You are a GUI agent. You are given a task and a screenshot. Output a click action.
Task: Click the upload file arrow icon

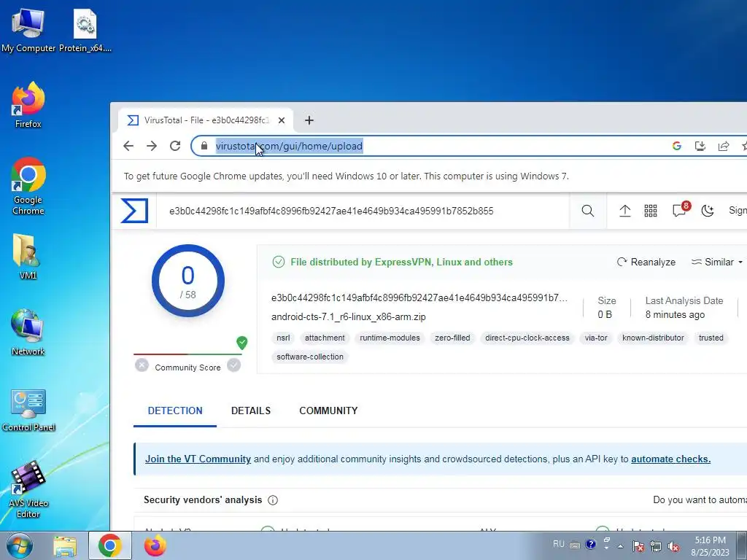[625, 211]
